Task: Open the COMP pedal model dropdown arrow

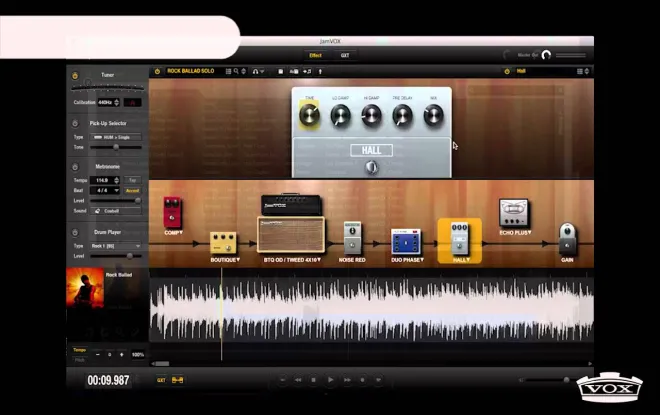Action: 181,232
